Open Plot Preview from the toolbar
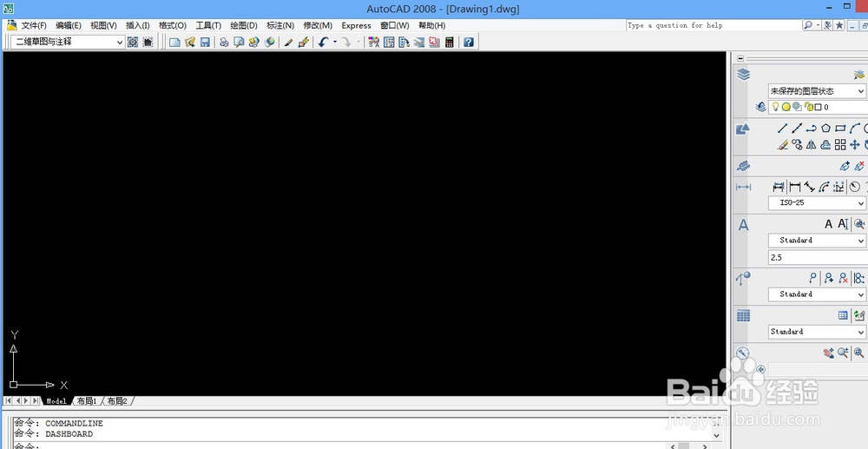 pyautogui.click(x=240, y=42)
